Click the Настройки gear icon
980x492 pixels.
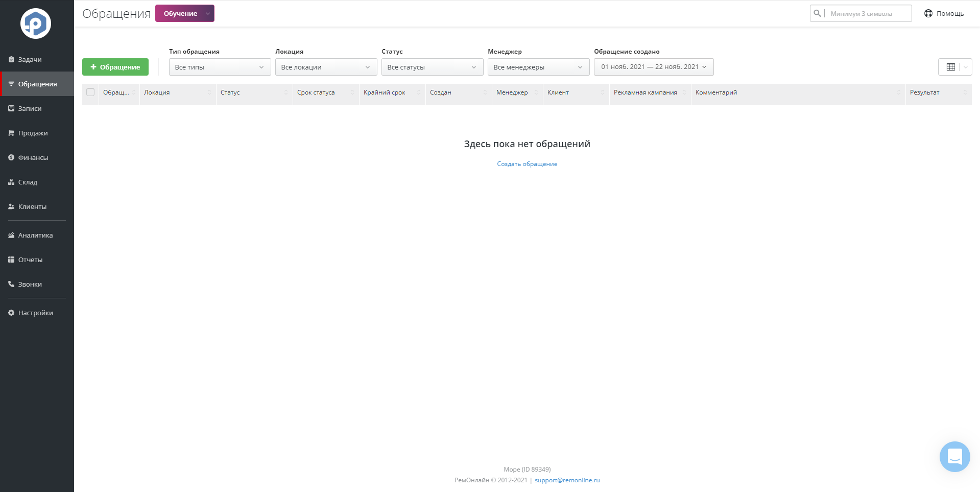click(x=11, y=313)
